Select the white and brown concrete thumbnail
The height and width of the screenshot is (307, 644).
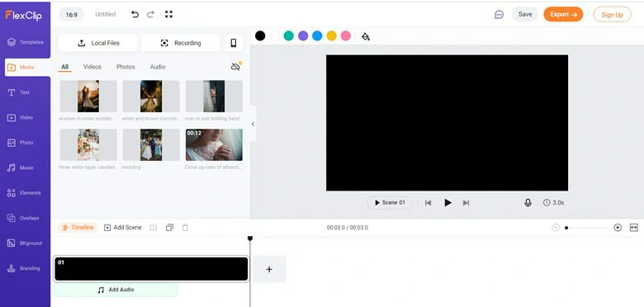coord(151,96)
